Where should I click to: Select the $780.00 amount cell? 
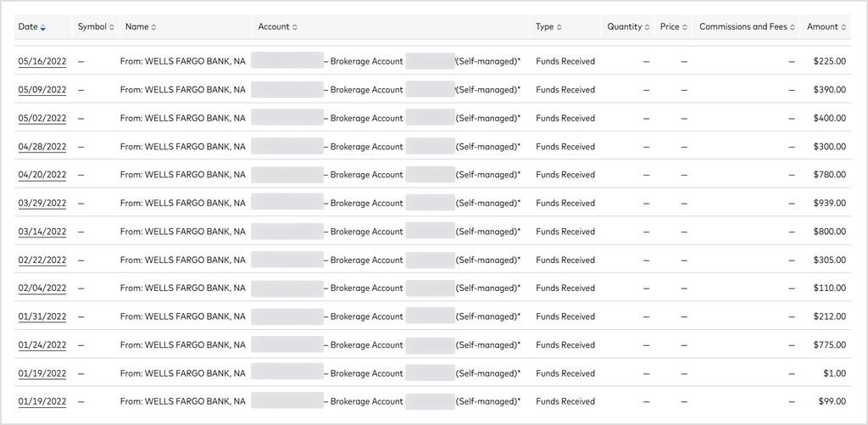(x=829, y=175)
